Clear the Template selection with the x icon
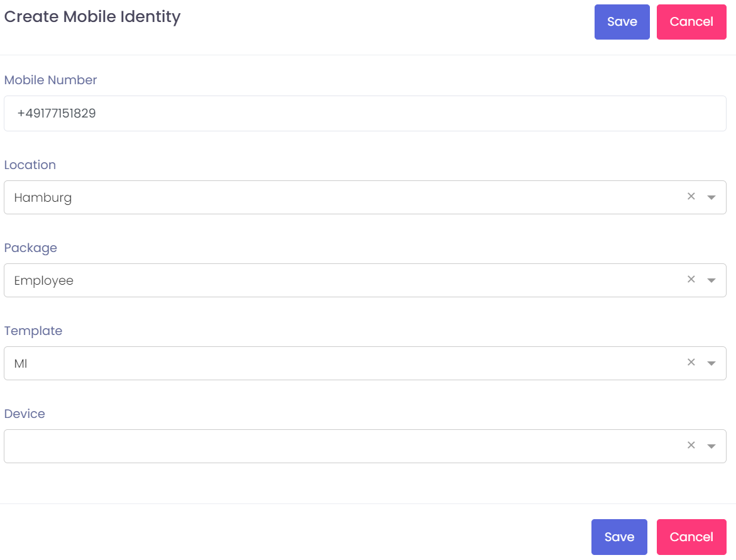 coord(691,362)
